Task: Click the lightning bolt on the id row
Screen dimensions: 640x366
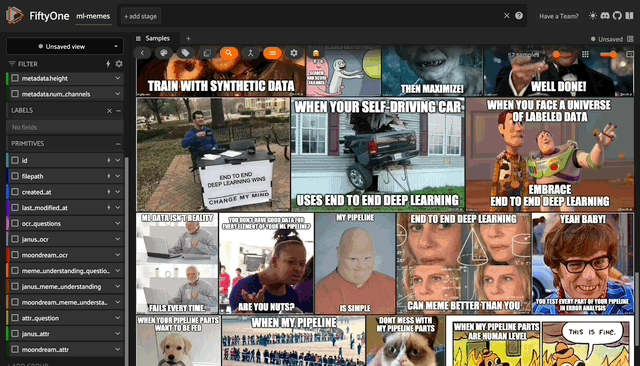Action: pos(109,160)
